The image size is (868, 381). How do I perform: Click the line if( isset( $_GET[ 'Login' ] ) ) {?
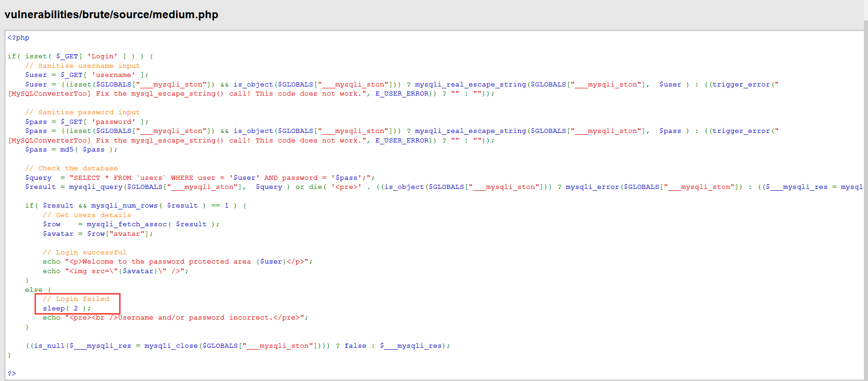coord(81,56)
